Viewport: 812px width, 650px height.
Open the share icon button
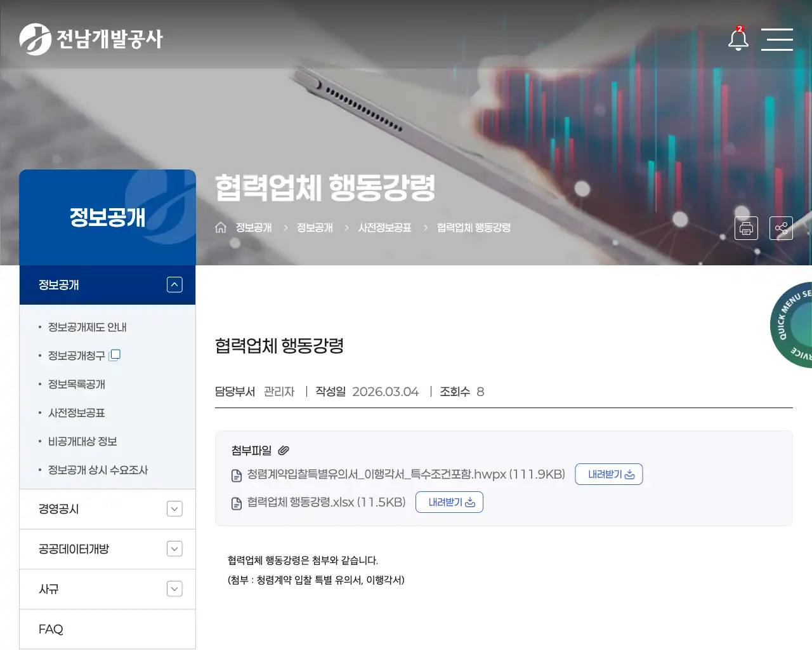781,228
